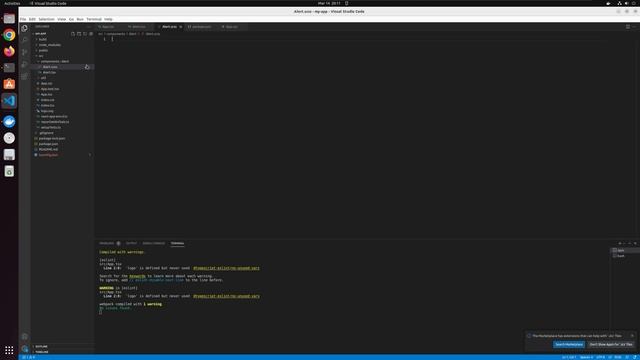Image resolution: width=640 pixels, height=360 pixels.
Task: Refresh the Explorer file tree
Action: pyautogui.click(x=85, y=34)
